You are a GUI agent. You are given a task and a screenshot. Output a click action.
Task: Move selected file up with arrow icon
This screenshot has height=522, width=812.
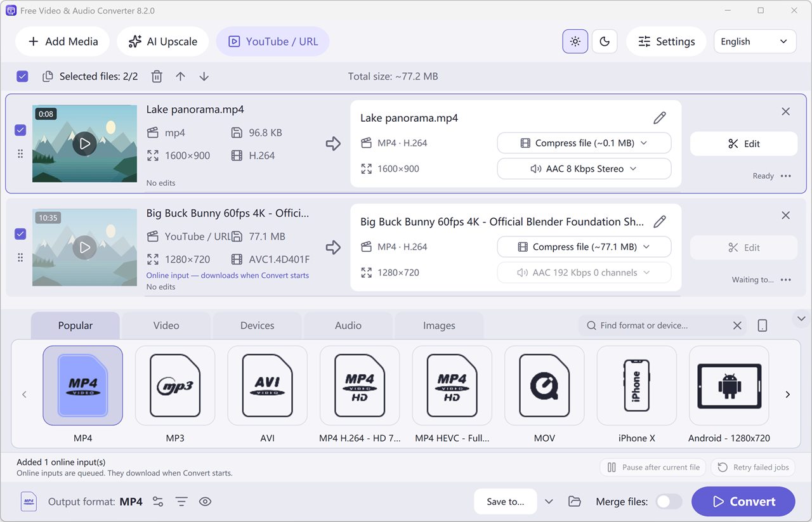(181, 76)
